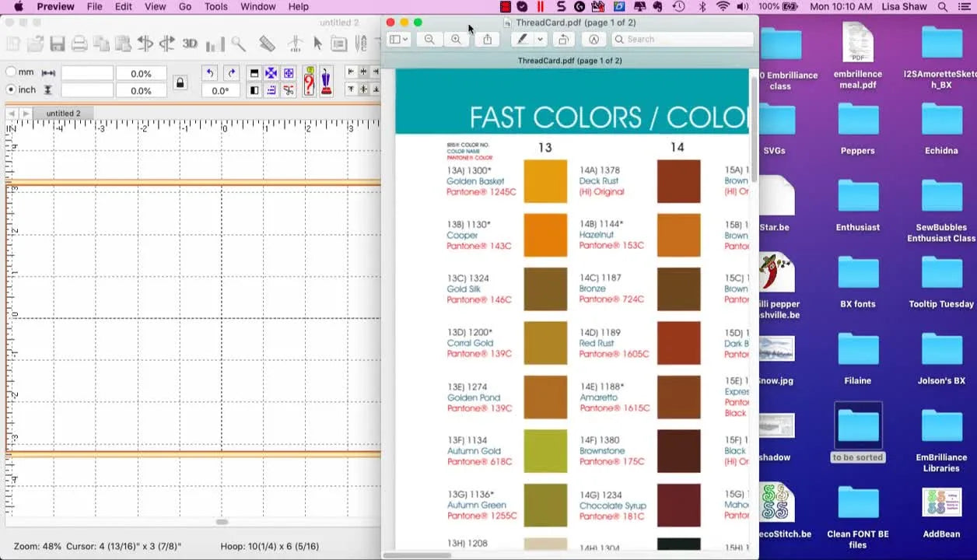Click the align left edges icon
The width and height of the screenshot is (977, 560).
pos(351,72)
